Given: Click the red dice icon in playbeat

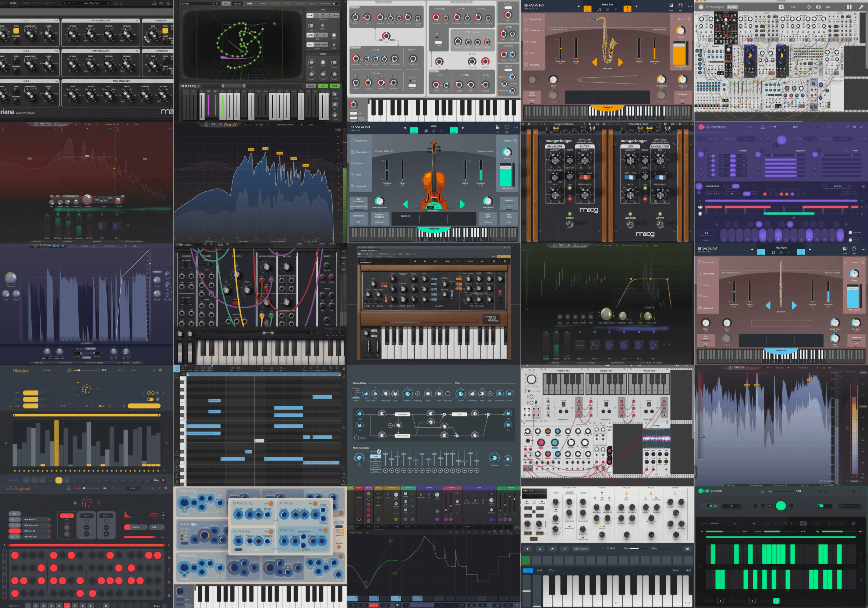Looking at the screenshot, I should click(x=87, y=503).
